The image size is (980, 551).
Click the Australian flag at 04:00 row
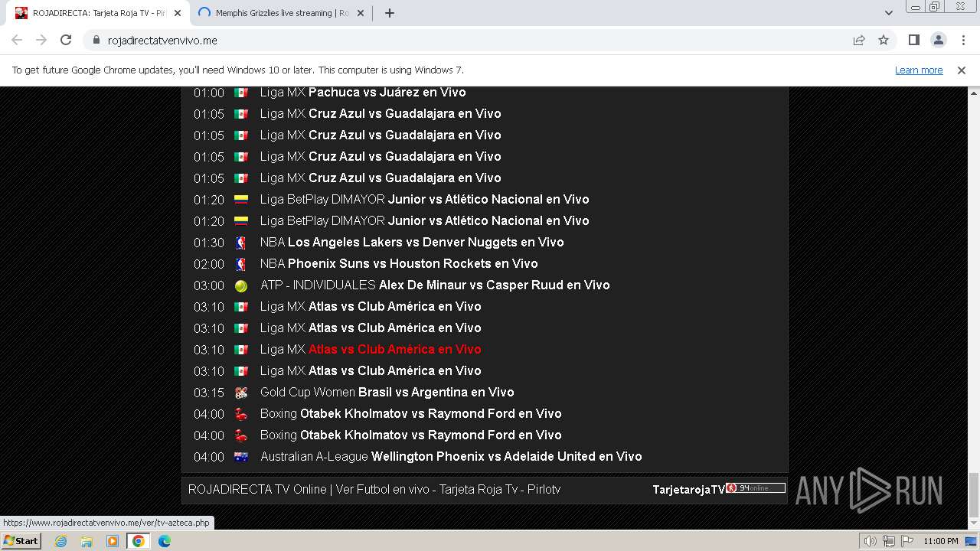pos(241,457)
